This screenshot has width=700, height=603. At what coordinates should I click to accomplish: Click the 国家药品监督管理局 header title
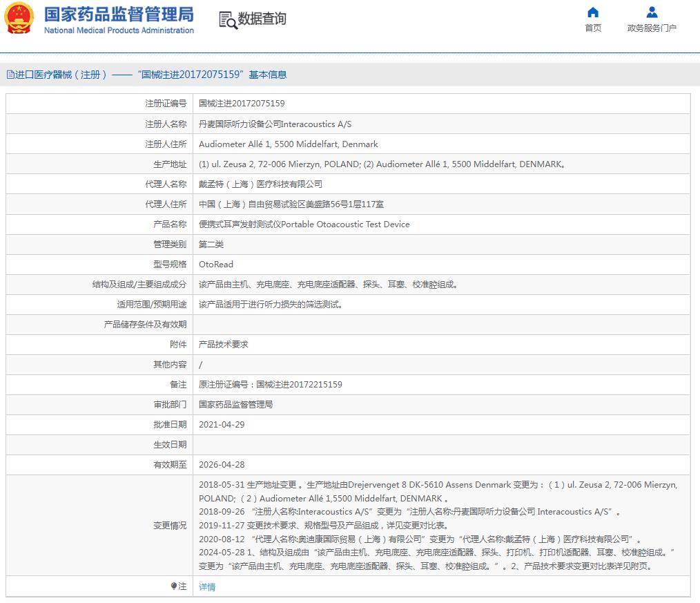coord(119,15)
